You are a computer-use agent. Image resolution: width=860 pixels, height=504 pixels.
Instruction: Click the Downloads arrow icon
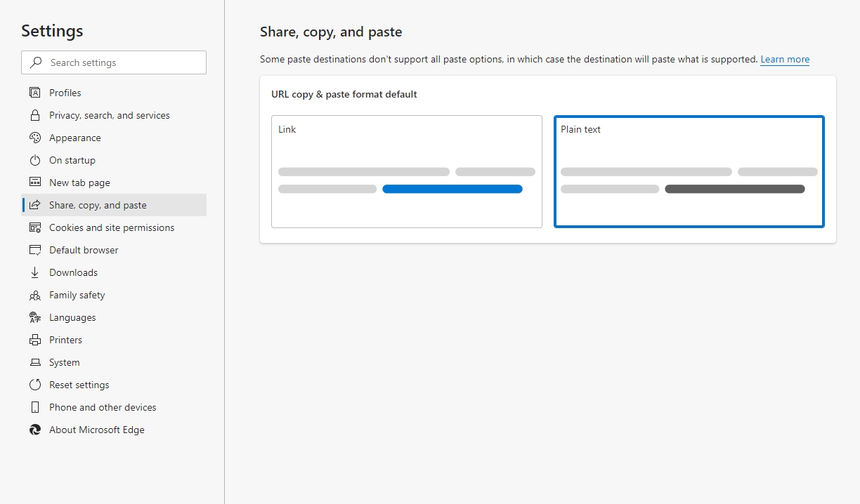(35, 272)
